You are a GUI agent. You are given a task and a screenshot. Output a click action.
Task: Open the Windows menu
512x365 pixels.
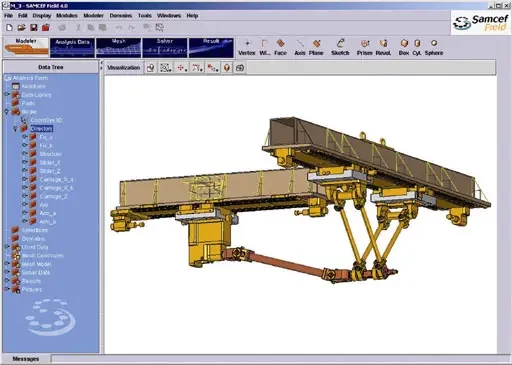click(x=169, y=16)
